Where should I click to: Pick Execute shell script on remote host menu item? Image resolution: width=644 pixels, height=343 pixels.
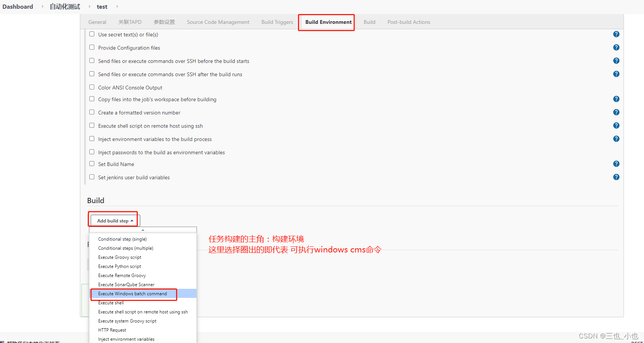point(143,312)
